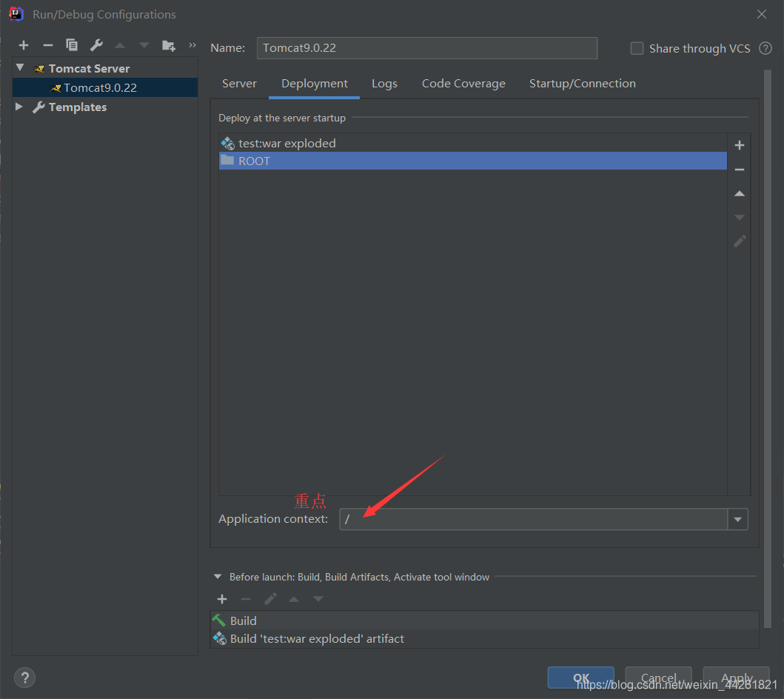Image resolution: width=784 pixels, height=699 pixels.
Task: Click the IntelliJ logo in the title bar
Action: (x=16, y=14)
